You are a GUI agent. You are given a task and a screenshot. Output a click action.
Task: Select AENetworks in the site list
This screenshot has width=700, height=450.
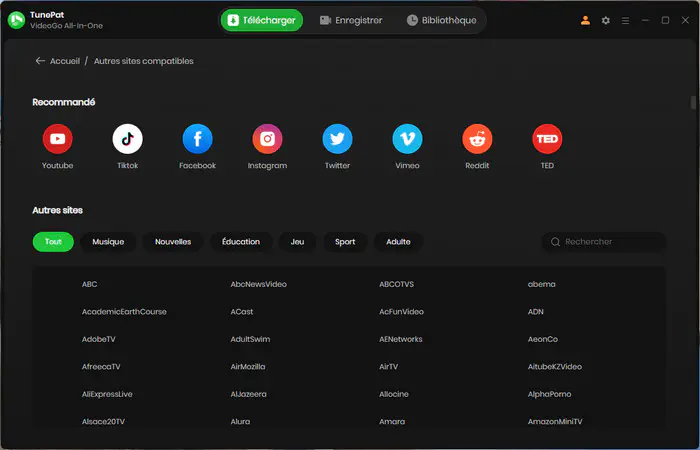click(401, 339)
